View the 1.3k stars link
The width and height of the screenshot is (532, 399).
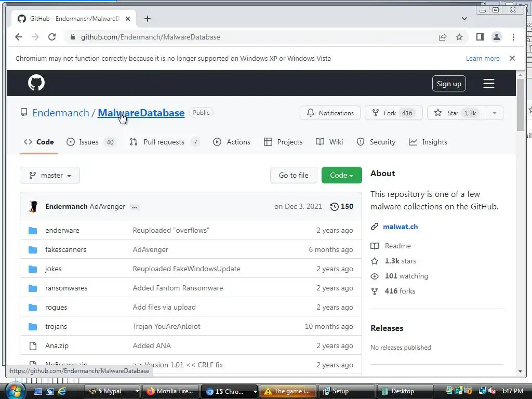point(401,261)
